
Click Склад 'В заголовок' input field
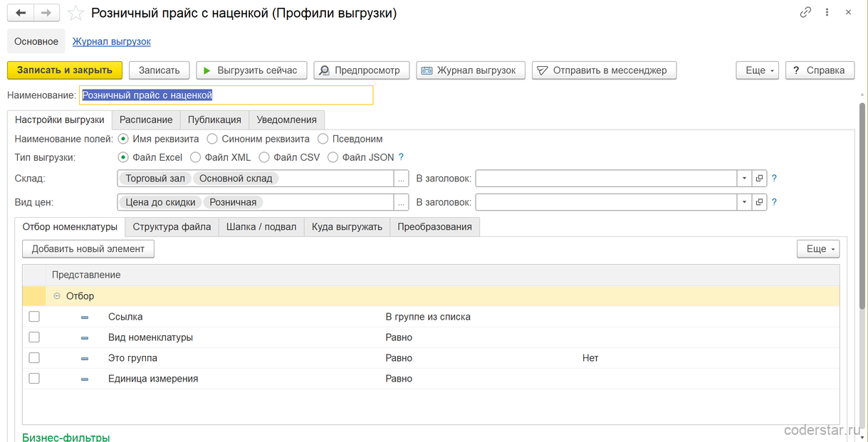(605, 179)
